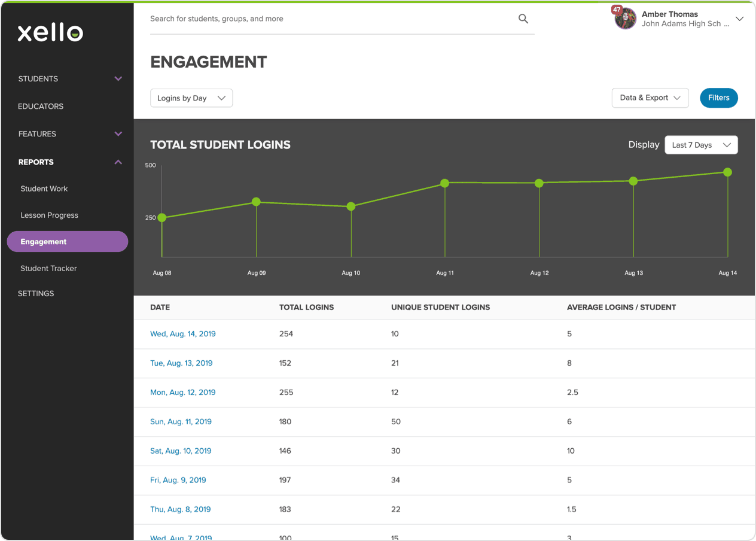Click the Aug 14 data point on the chart
This screenshot has width=756, height=541.
tap(727, 172)
